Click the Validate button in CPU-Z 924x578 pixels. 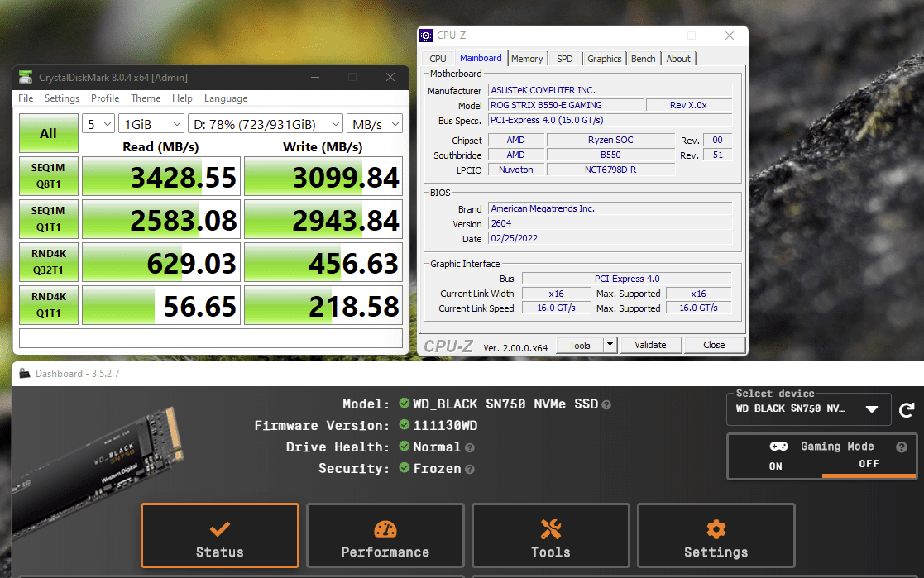[x=650, y=346]
